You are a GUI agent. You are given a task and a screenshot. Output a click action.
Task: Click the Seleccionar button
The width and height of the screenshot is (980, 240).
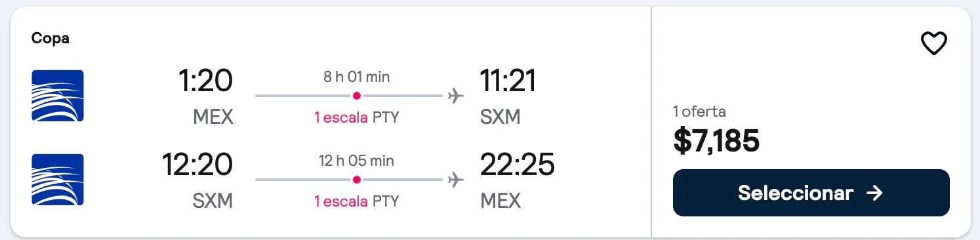[811, 193]
